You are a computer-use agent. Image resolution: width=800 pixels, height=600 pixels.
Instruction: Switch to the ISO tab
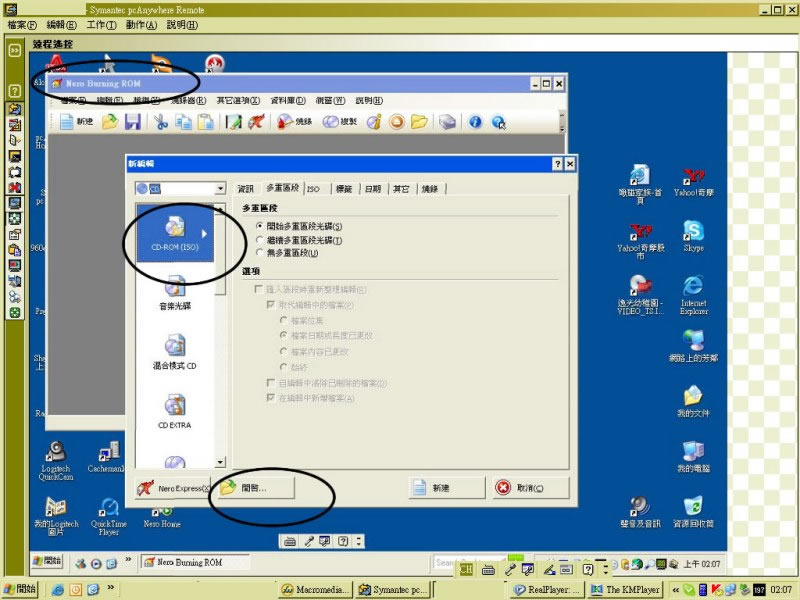313,189
